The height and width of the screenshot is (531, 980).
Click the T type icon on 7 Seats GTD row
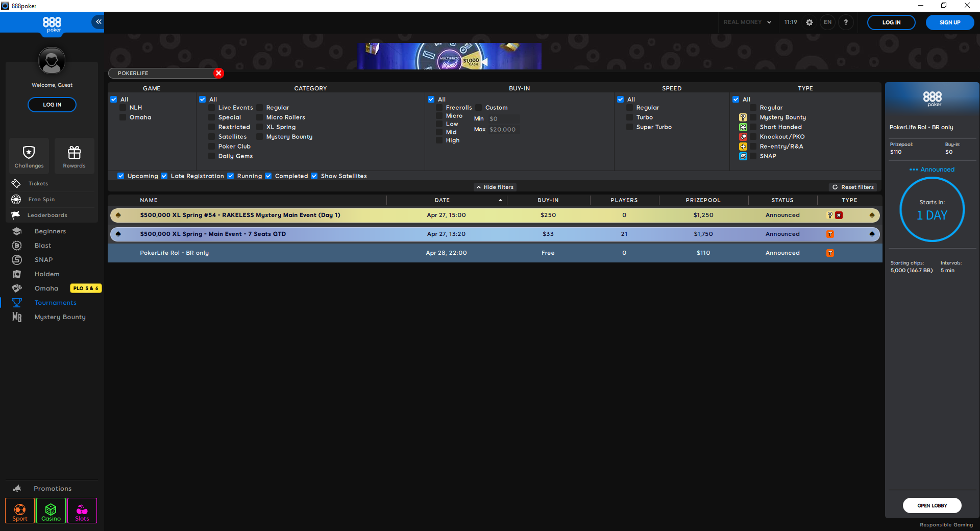(830, 234)
